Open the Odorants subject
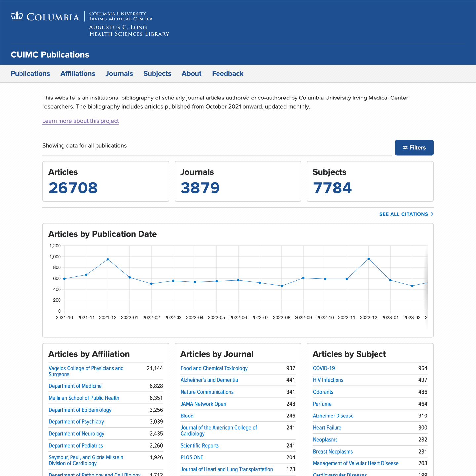The height and width of the screenshot is (476, 476). click(x=323, y=392)
